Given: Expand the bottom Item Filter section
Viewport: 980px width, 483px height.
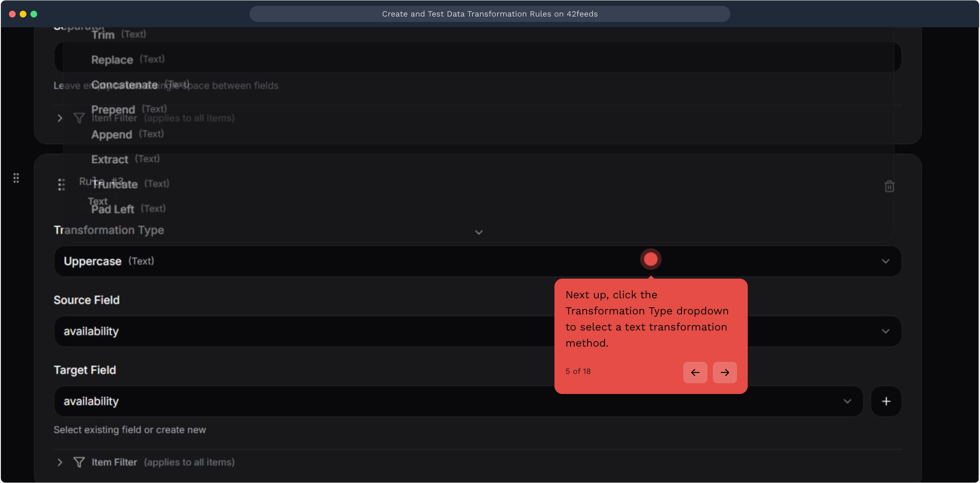Looking at the screenshot, I should pyautogui.click(x=60, y=462).
